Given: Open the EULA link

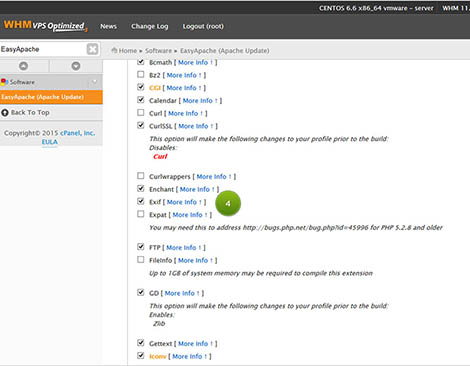Looking at the screenshot, I should pyautogui.click(x=50, y=142).
